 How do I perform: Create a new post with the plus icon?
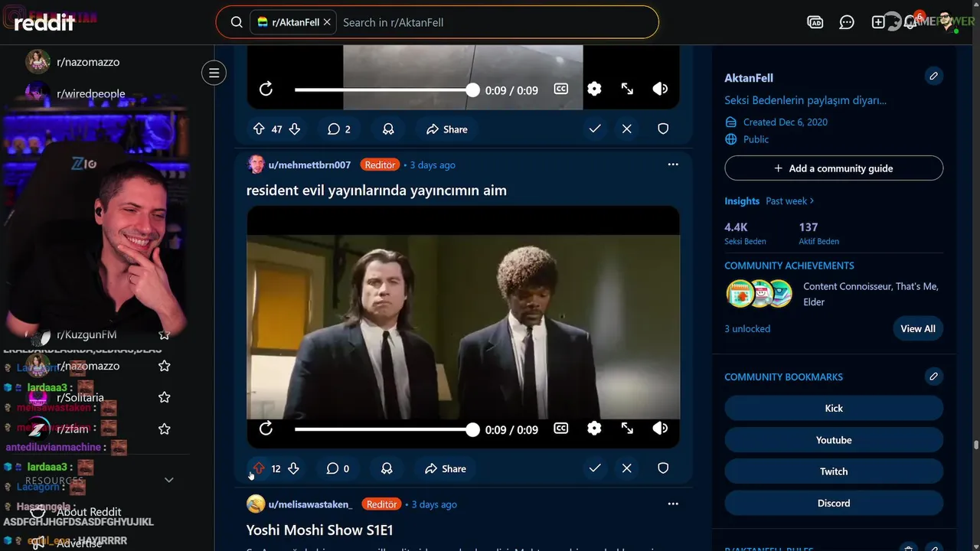click(878, 22)
